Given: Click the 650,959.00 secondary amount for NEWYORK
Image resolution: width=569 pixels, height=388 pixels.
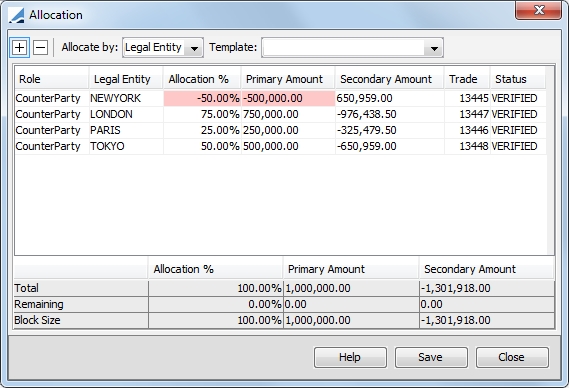Looking at the screenshot, I should pos(390,98).
